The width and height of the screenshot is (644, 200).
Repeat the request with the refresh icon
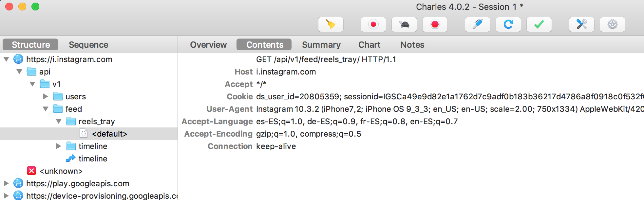click(508, 25)
